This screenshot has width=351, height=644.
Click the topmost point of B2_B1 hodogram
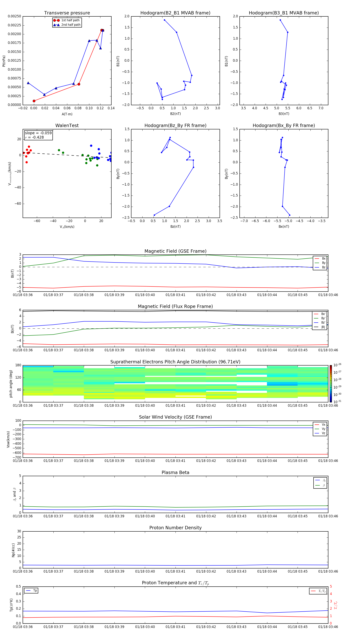164,20
